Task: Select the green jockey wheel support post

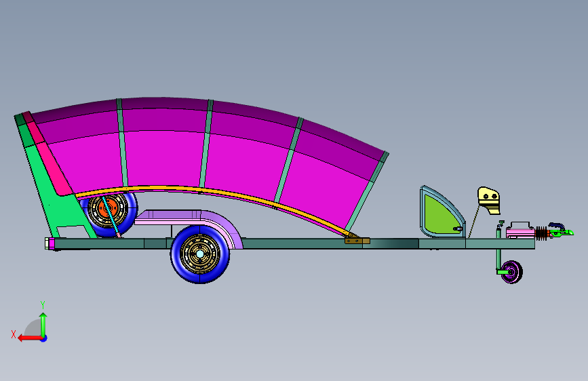Action: click(x=498, y=249)
